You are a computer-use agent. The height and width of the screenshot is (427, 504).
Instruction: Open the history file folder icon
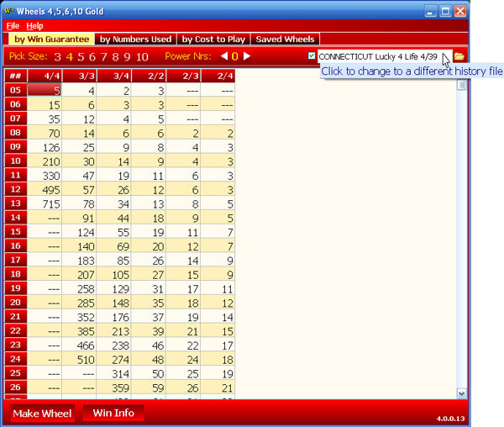coord(459,56)
